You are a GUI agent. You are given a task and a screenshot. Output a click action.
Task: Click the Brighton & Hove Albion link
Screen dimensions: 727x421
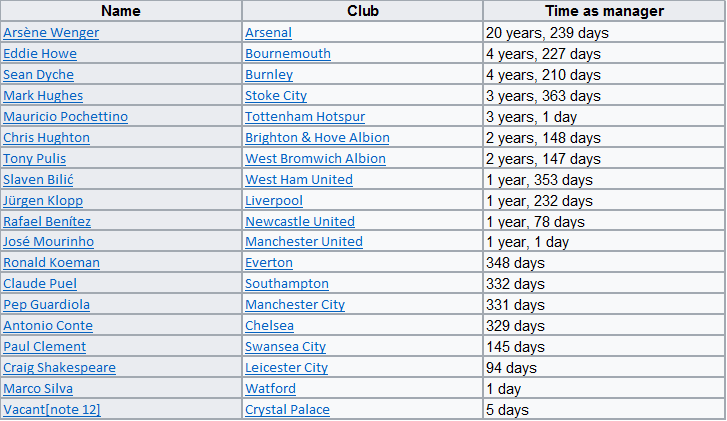tap(317, 138)
